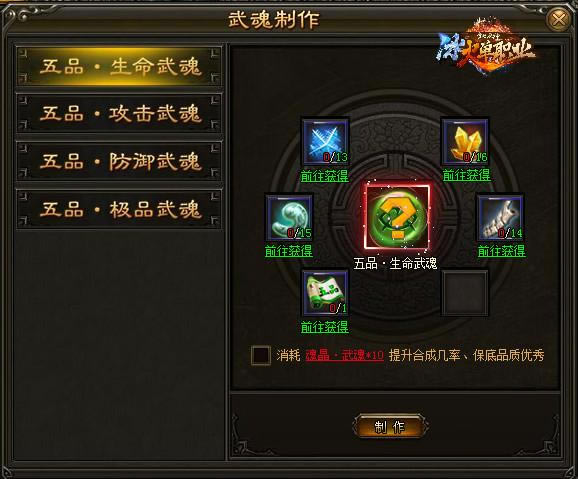Follow 前往获得 link under jade ring
578x479 pixels.
(x=289, y=251)
